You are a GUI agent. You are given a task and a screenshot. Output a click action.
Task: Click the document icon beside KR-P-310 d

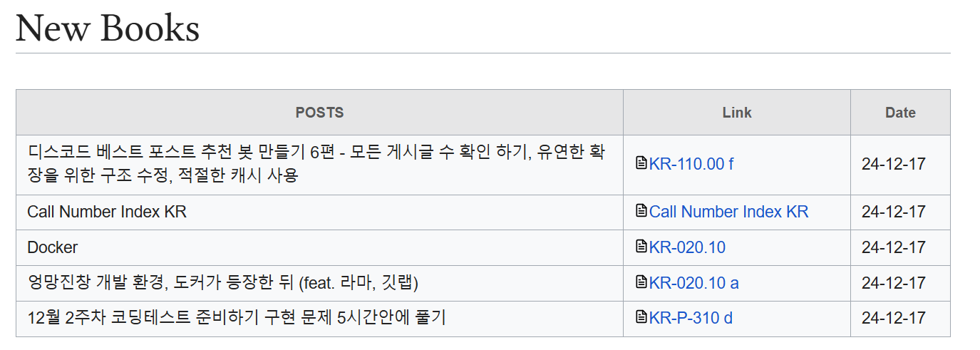click(x=641, y=317)
